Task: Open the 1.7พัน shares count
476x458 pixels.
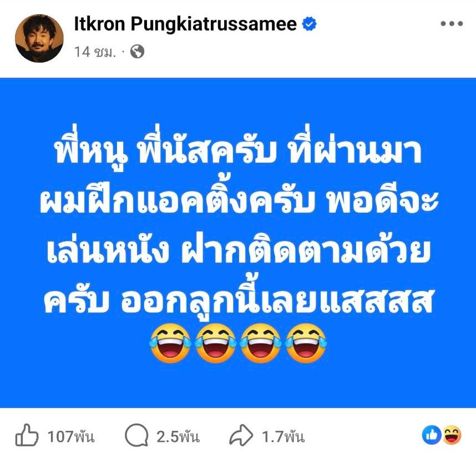Action: click(x=283, y=437)
